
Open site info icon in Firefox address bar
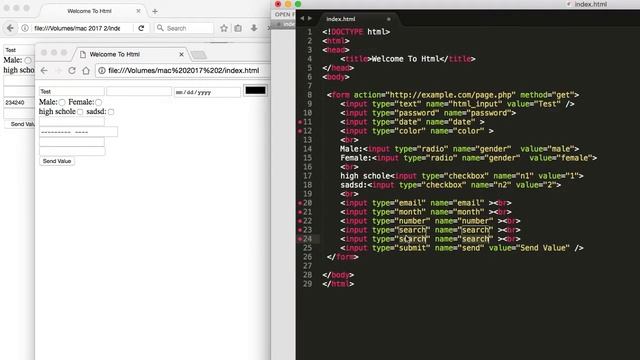pyautogui.click(x=25, y=28)
